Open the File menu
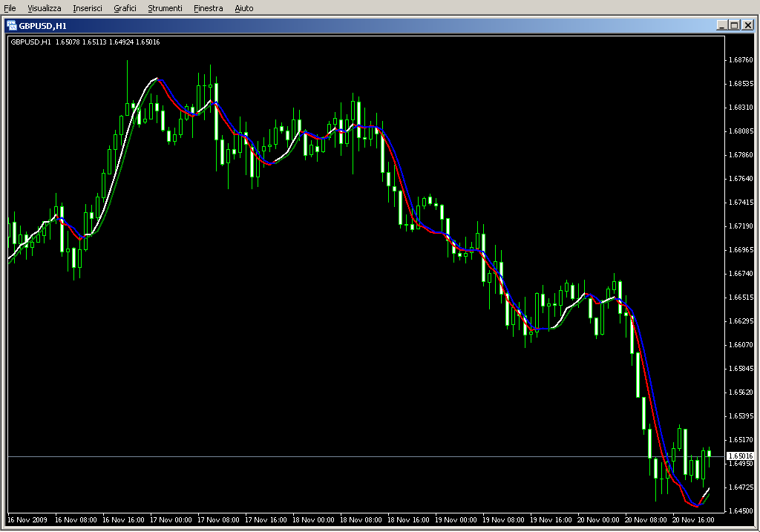 (10, 8)
